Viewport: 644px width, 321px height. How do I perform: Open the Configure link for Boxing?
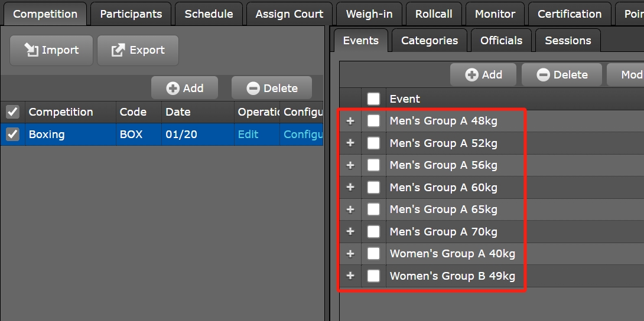click(x=303, y=135)
